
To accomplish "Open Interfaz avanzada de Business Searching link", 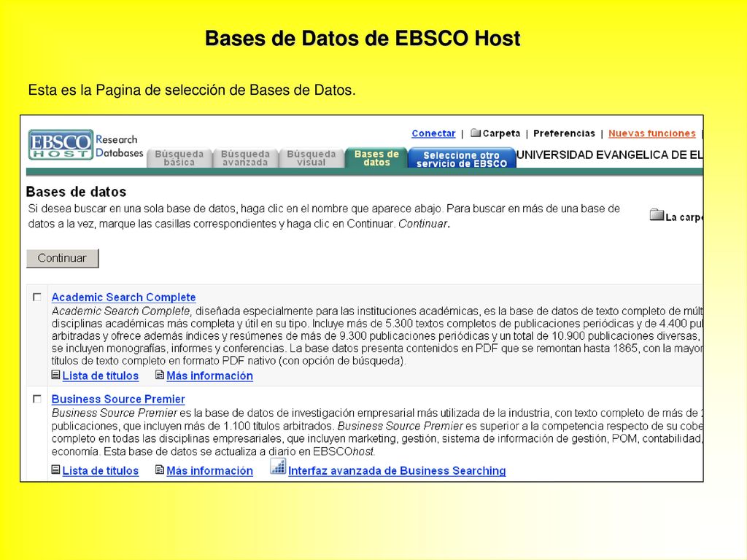I will coord(397,470).
